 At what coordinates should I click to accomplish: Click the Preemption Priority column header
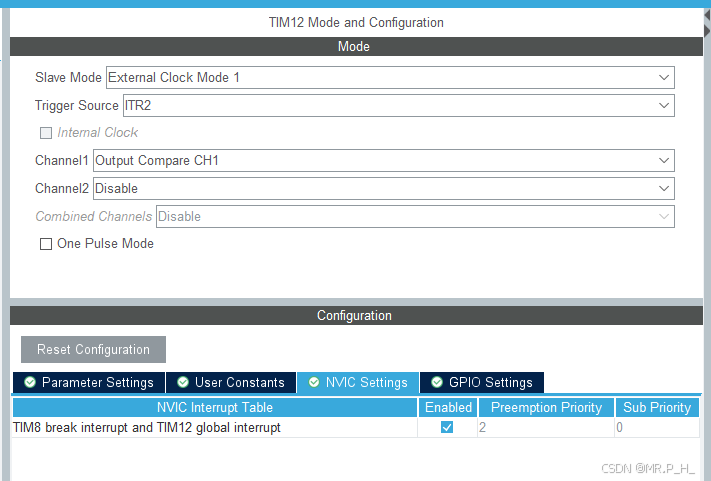[x=546, y=408]
